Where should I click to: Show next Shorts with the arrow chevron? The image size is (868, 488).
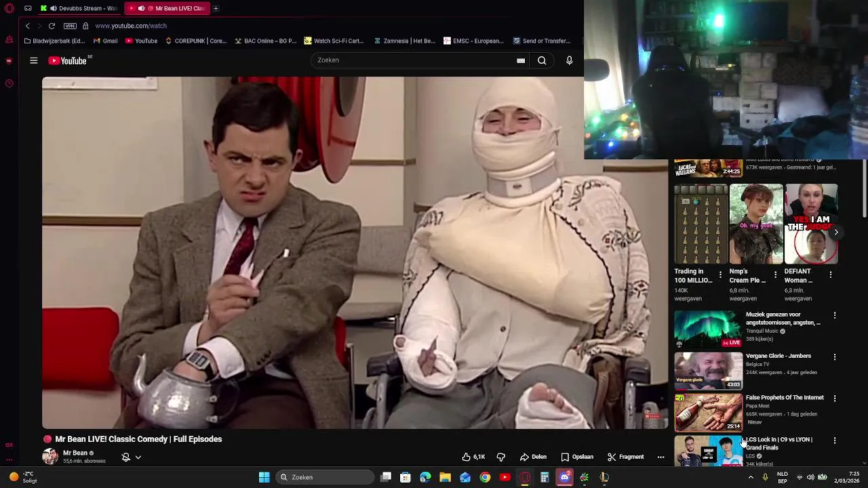point(835,232)
